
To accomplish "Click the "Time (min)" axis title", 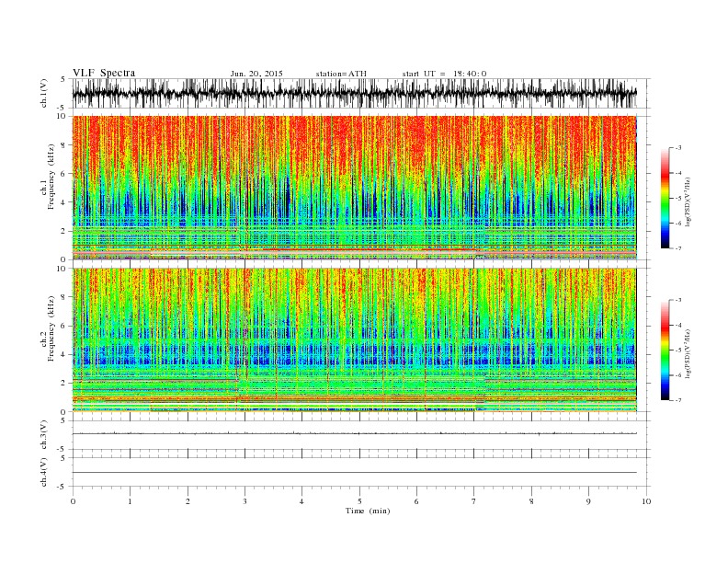I will pyautogui.click(x=368, y=511).
